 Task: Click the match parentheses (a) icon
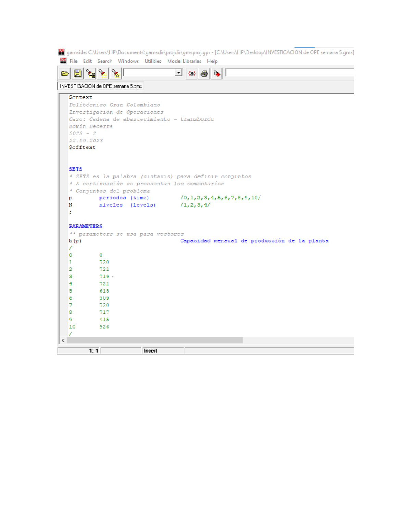coord(192,73)
